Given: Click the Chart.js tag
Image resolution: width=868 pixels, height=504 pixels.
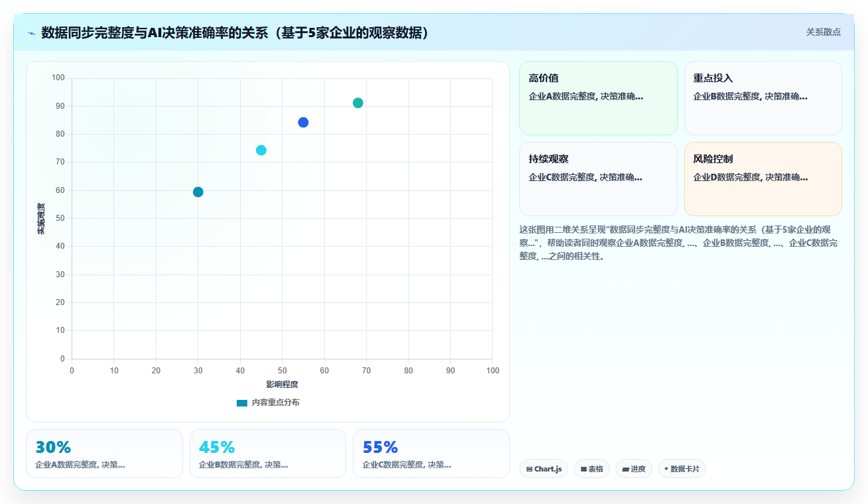Looking at the screenshot, I should pos(544,469).
